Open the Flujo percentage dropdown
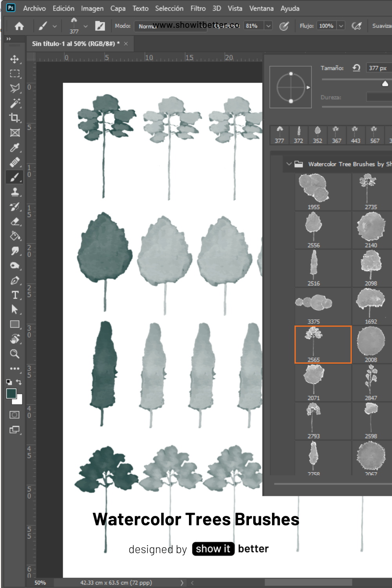The height and width of the screenshot is (588, 392). (x=341, y=26)
